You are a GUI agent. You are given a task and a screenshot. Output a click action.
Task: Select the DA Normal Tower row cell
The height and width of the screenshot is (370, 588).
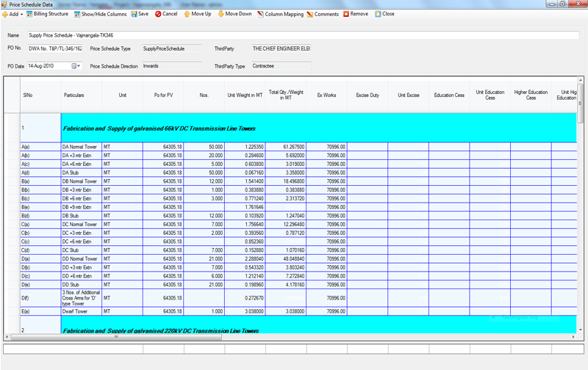(x=81, y=147)
